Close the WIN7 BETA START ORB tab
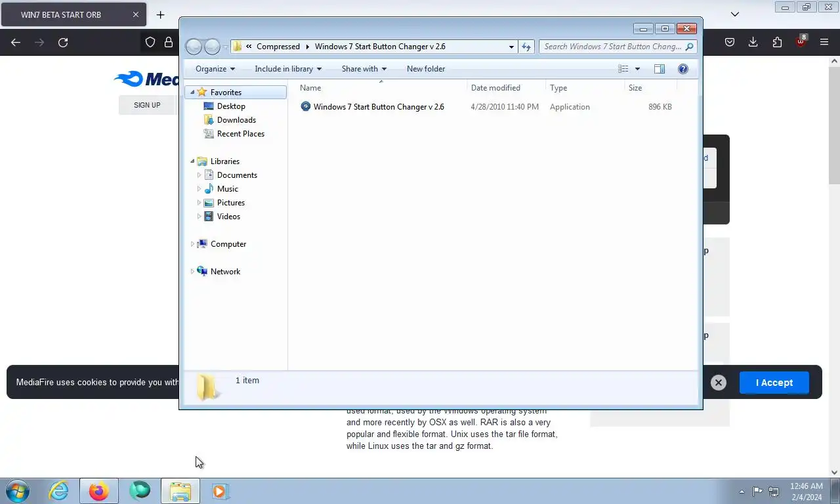840x504 pixels. (x=136, y=14)
